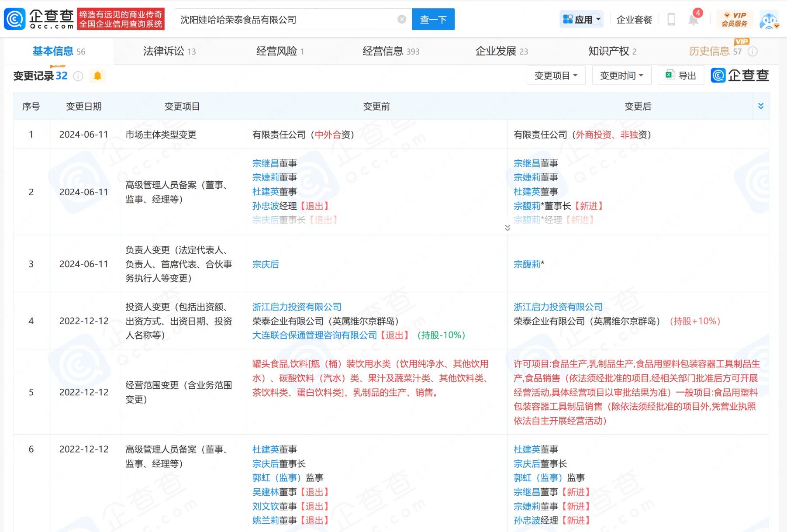The image size is (787, 532).
Task: Select row 4 date 2022-12-12
Action: [x=84, y=321]
